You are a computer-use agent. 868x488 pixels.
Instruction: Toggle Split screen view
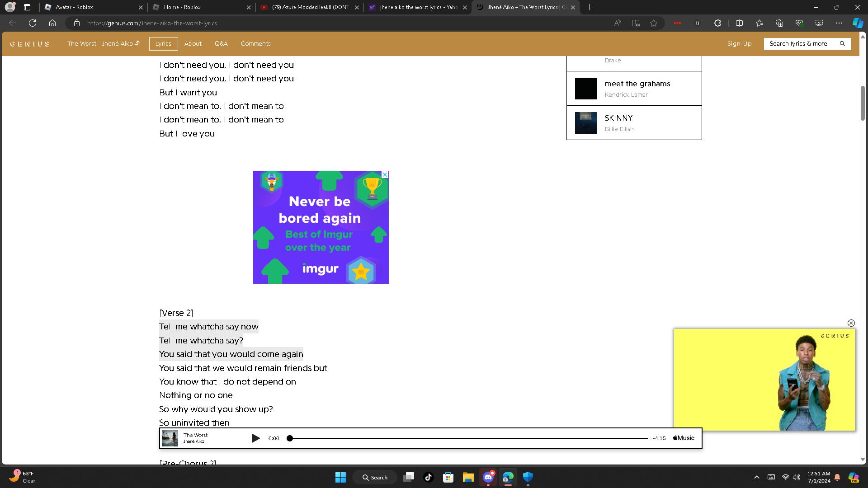point(740,23)
